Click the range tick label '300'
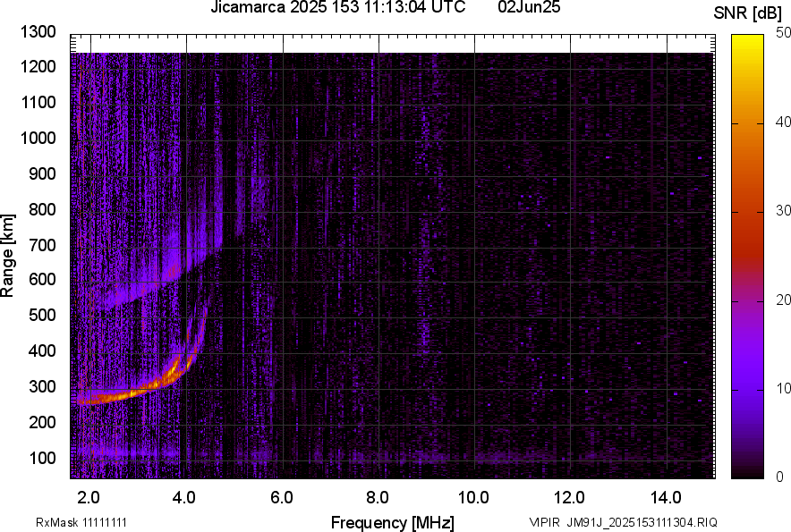 click(42, 386)
